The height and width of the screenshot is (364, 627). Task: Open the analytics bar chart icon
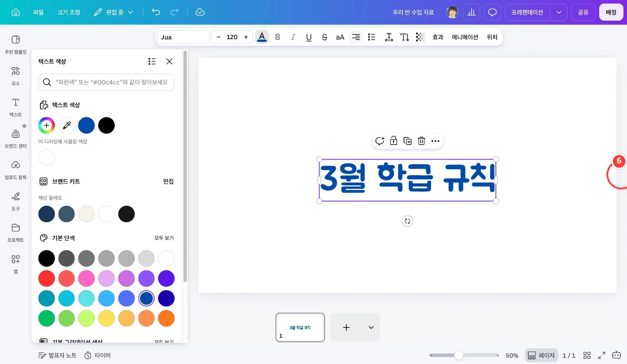[471, 12]
